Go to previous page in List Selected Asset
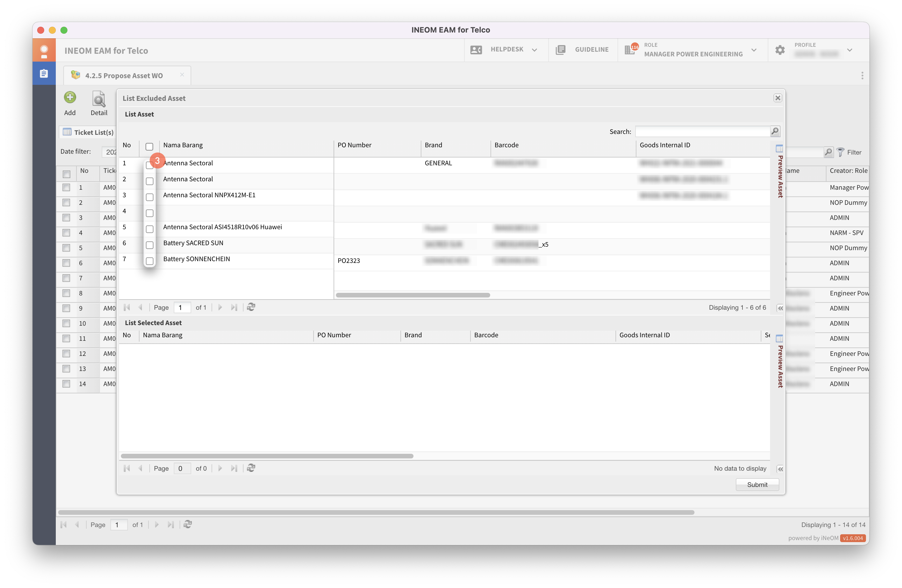902x588 pixels. tap(141, 468)
